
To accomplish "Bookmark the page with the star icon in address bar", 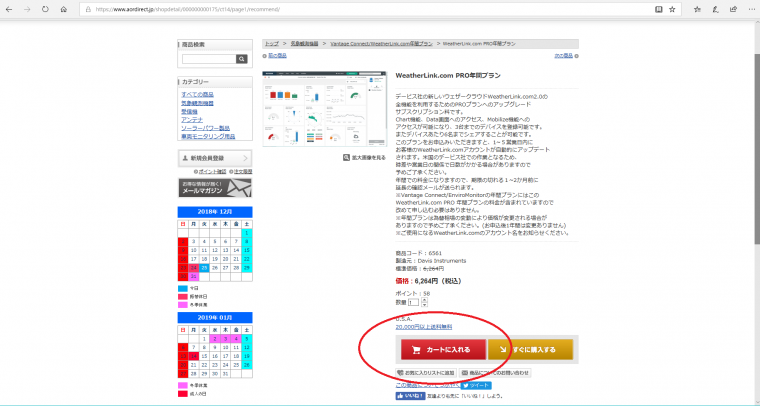I will click(672, 9).
